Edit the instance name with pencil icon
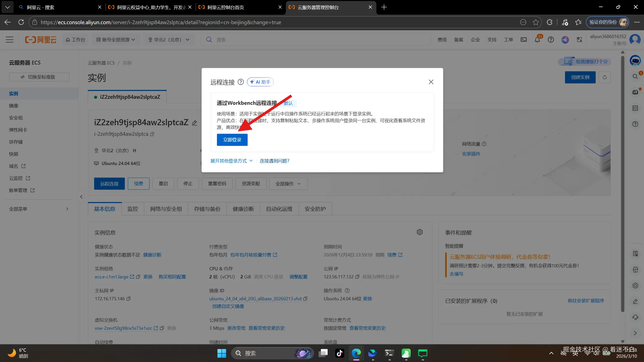 (x=195, y=123)
